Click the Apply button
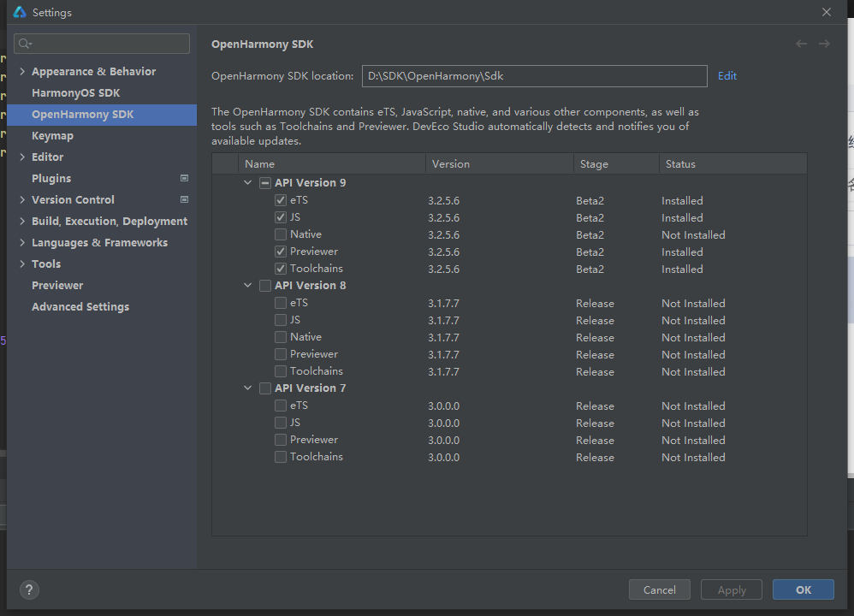The height and width of the screenshot is (616, 854). coord(732,589)
